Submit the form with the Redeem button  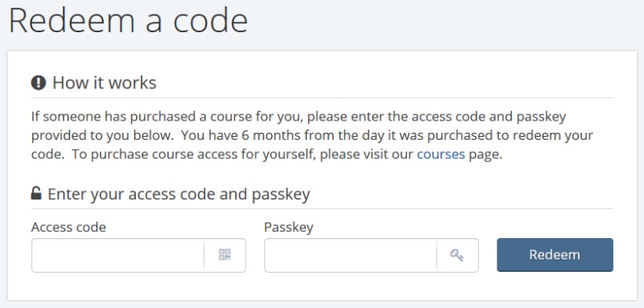tap(555, 255)
